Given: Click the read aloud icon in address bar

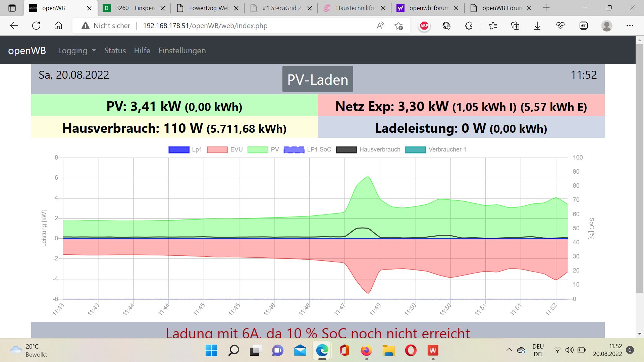Looking at the screenshot, I should [380, 26].
